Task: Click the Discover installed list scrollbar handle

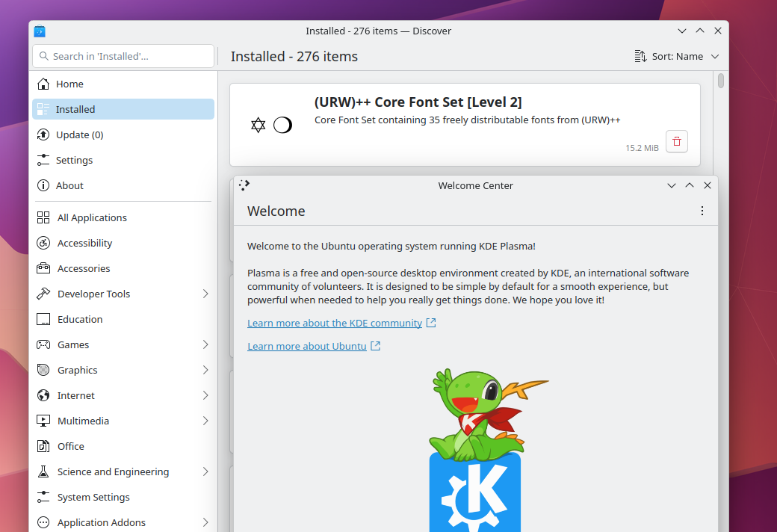Action: tap(720, 81)
